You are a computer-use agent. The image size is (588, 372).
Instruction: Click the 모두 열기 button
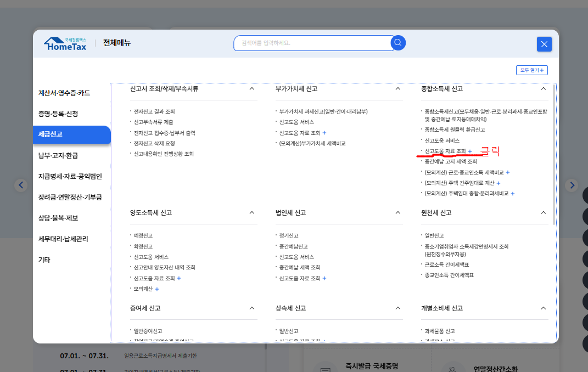531,70
